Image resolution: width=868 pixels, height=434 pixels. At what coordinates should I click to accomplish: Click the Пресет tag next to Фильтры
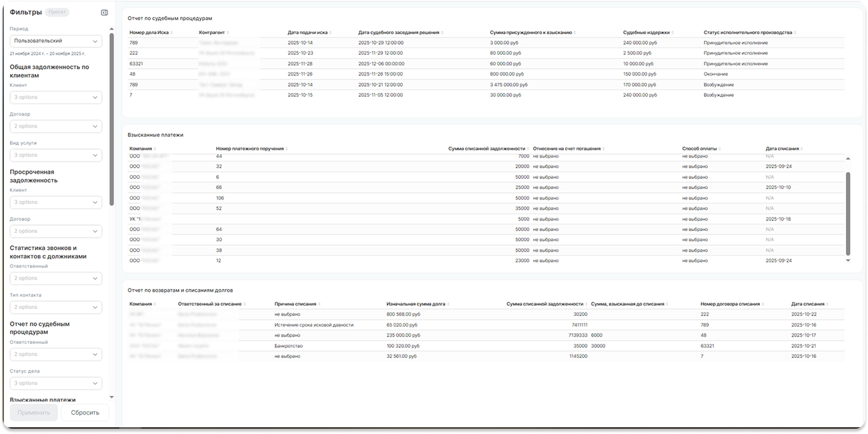(56, 13)
